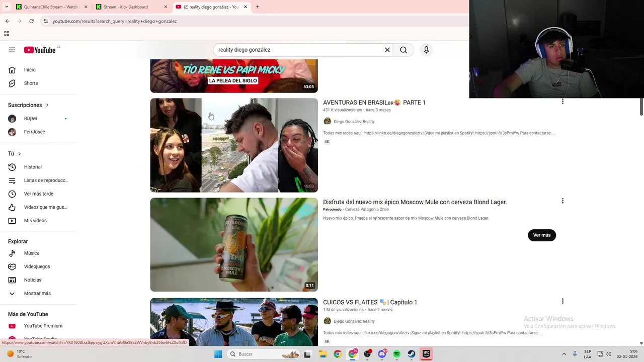This screenshot has height=362, width=644.
Task: Reload the page with browser refresh button
Action: click(x=31, y=21)
